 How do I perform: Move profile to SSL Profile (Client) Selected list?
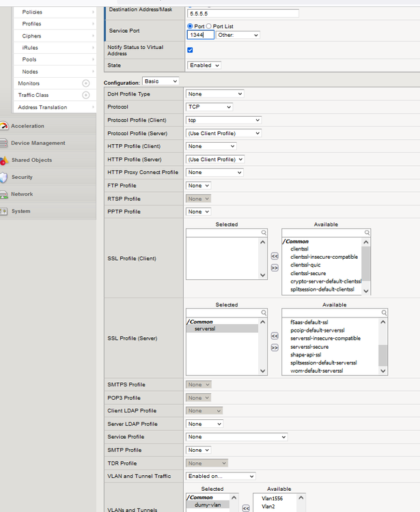[275, 256]
